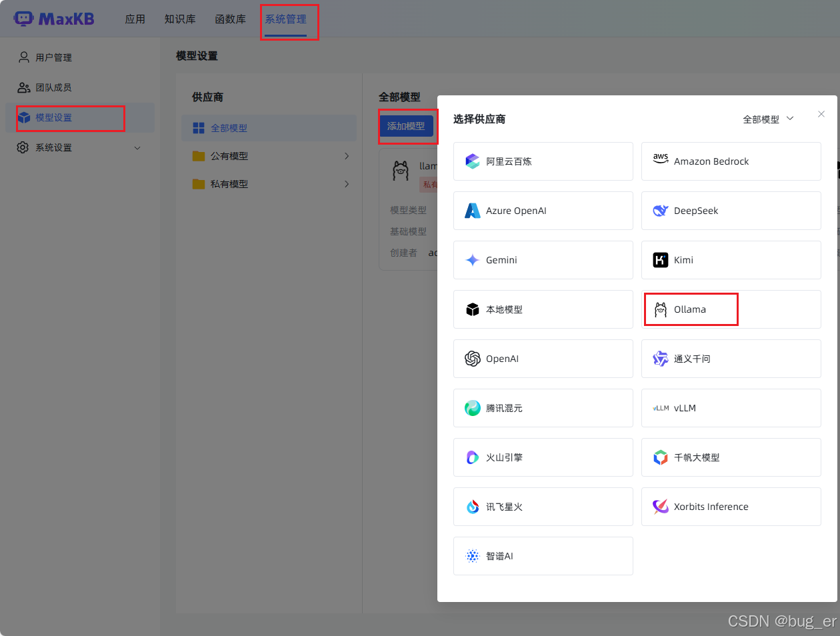Choose the Gemini provider text
The image size is (840, 636).
pos(501,260)
